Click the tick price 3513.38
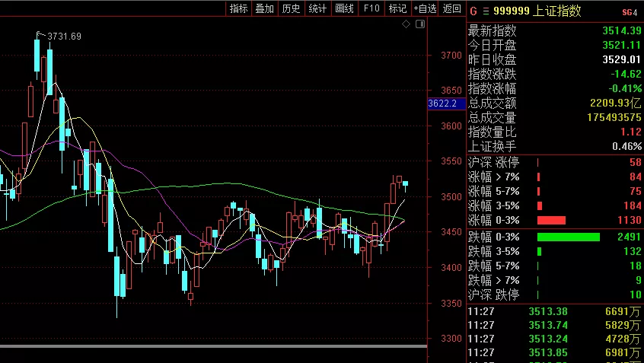Image resolution: width=644 pixels, height=363 pixels. tap(548, 312)
